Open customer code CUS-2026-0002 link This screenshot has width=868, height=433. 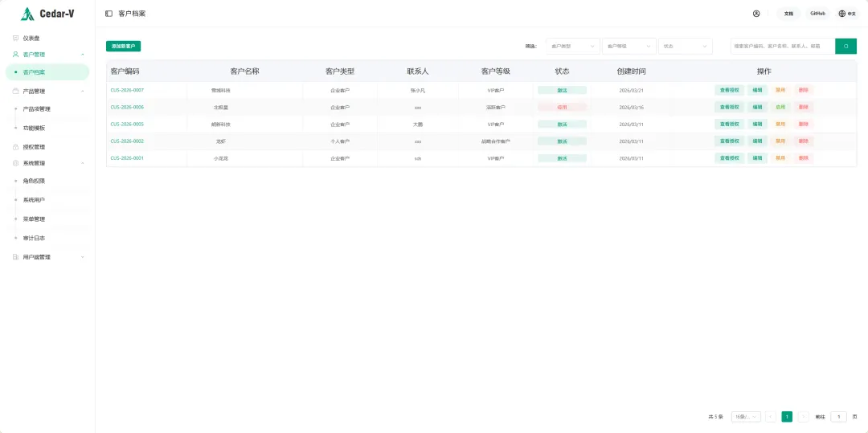127,141
